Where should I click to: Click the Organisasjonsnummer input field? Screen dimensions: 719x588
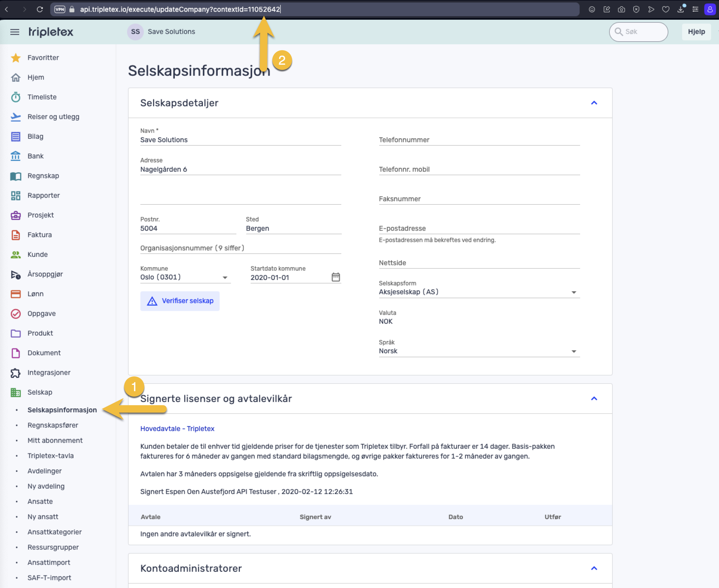pos(240,248)
